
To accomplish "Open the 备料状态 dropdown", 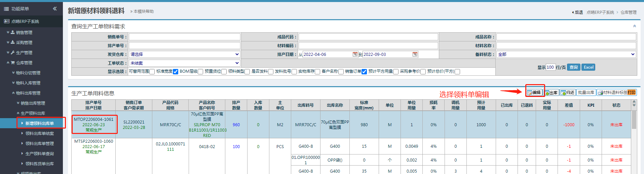I will point(566,55).
